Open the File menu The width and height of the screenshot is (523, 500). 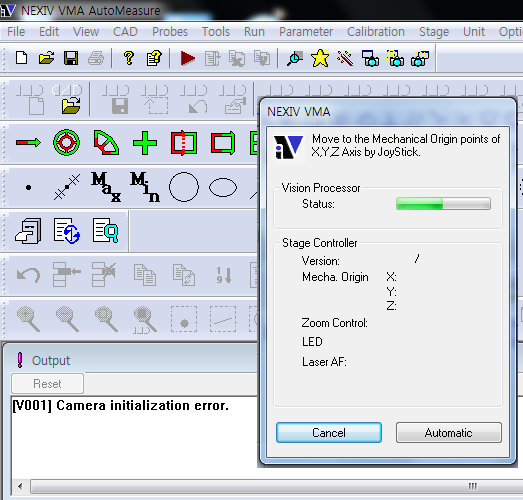pyautogui.click(x=16, y=32)
